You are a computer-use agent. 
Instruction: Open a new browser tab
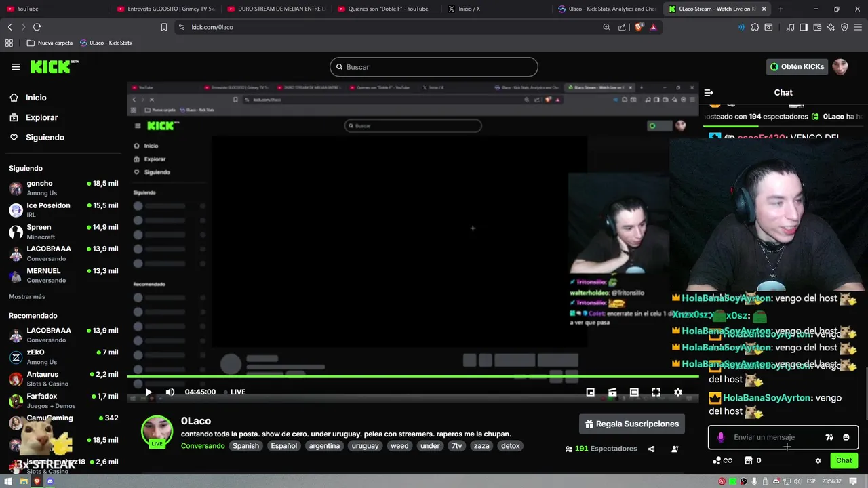pyautogui.click(x=781, y=9)
